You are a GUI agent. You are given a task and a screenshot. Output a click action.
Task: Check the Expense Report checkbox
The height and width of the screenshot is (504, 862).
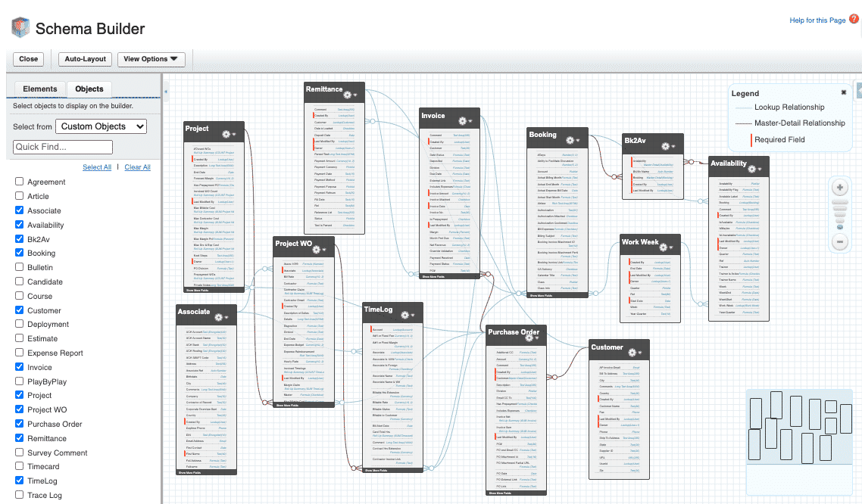(x=19, y=353)
